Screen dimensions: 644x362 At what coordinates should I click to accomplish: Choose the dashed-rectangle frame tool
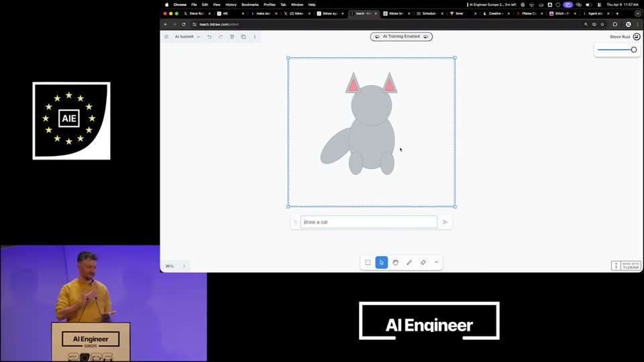click(368, 262)
